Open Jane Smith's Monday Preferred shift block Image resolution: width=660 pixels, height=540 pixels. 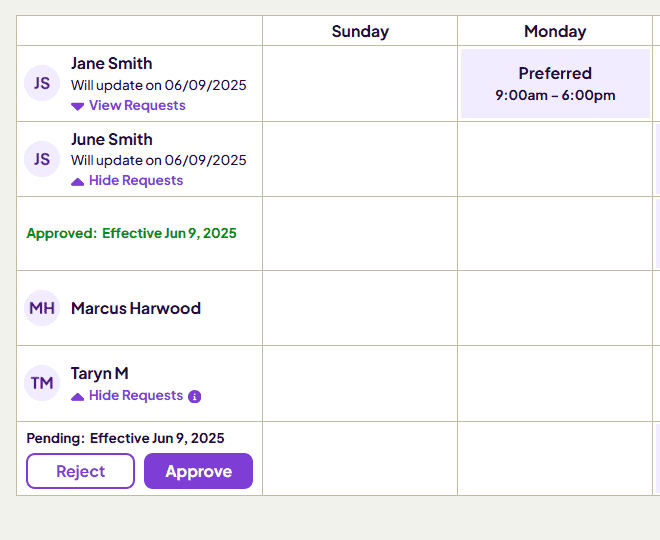point(555,83)
